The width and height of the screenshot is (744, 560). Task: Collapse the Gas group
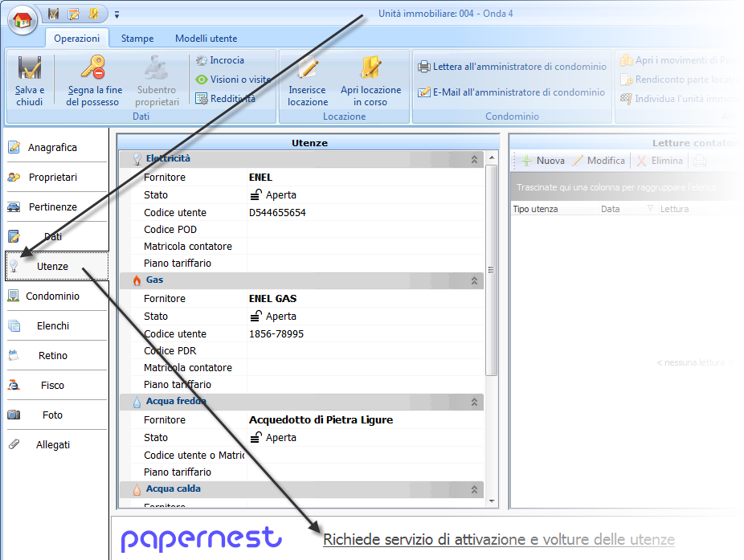(x=474, y=281)
